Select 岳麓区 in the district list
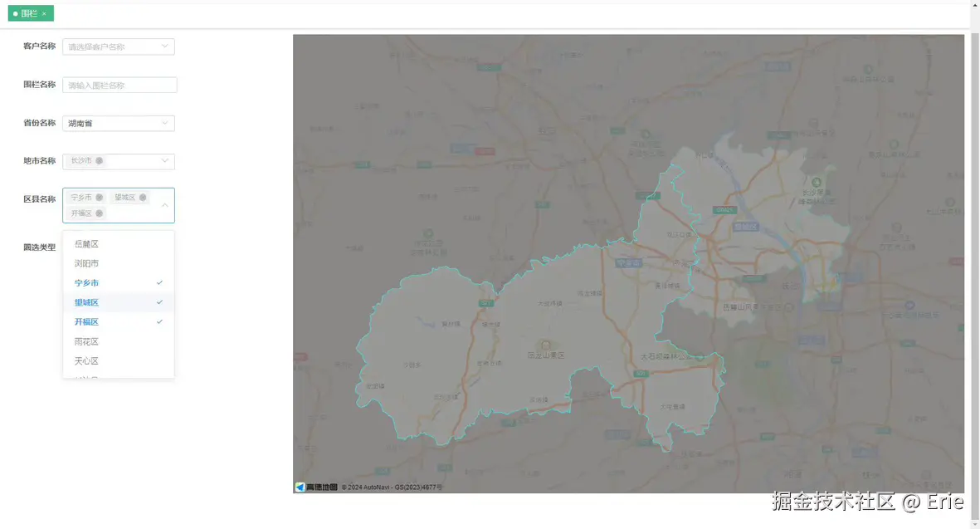The width and height of the screenshot is (980, 529). 86,243
